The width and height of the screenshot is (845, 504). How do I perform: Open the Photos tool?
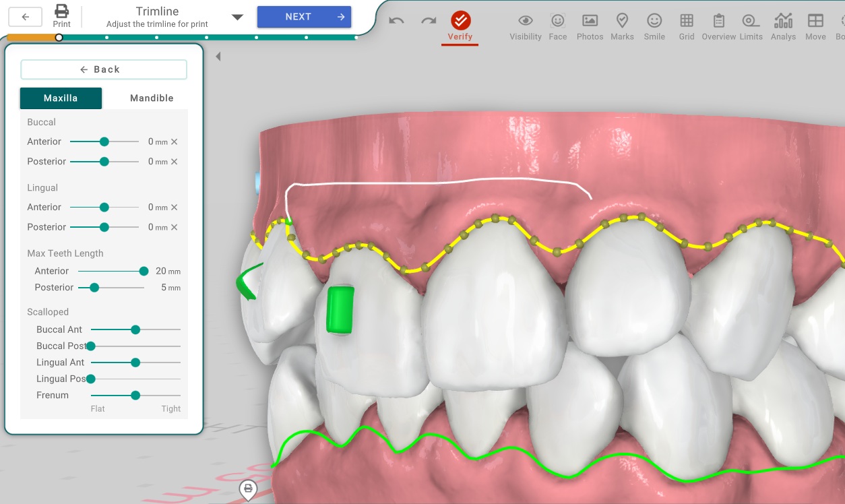(x=590, y=27)
